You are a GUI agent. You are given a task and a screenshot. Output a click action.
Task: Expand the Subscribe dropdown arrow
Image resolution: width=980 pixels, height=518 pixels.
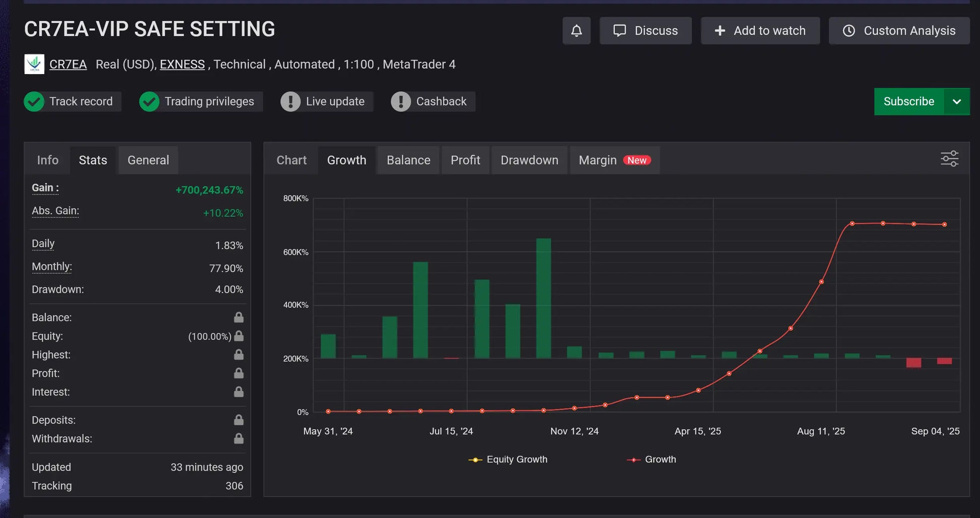click(957, 102)
